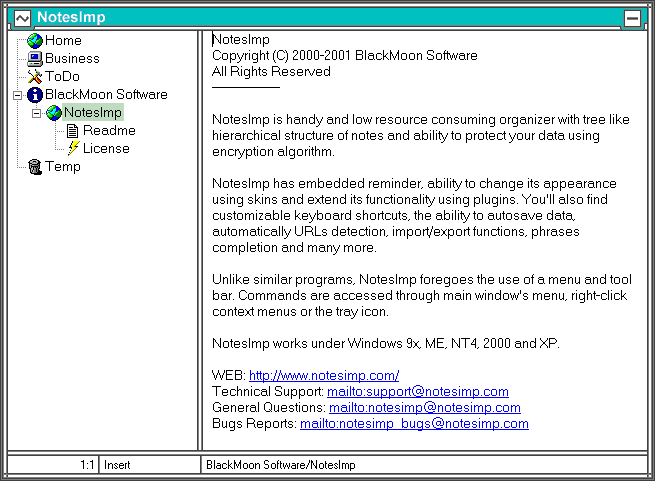Select the ToDo note in tree
655x481 pixels.
pos(62,76)
